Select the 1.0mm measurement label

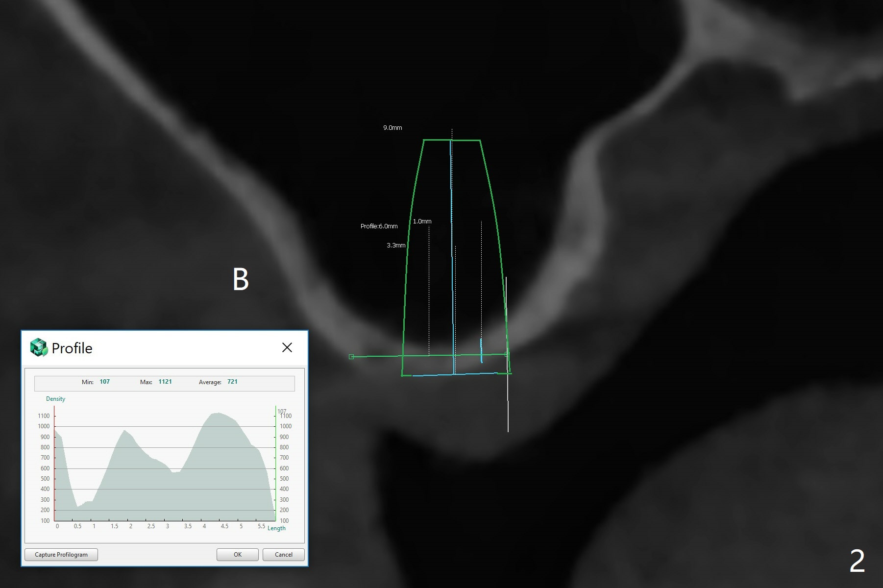click(x=422, y=221)
